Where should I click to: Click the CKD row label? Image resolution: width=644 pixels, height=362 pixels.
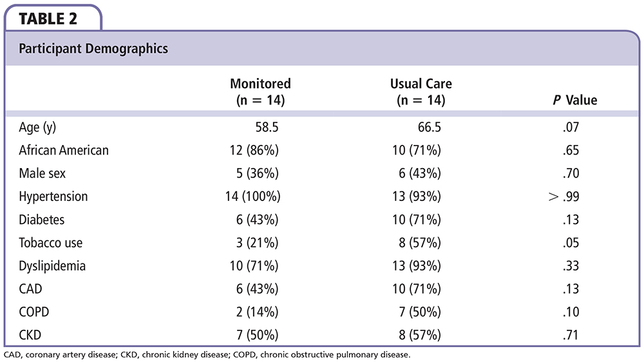31,336
